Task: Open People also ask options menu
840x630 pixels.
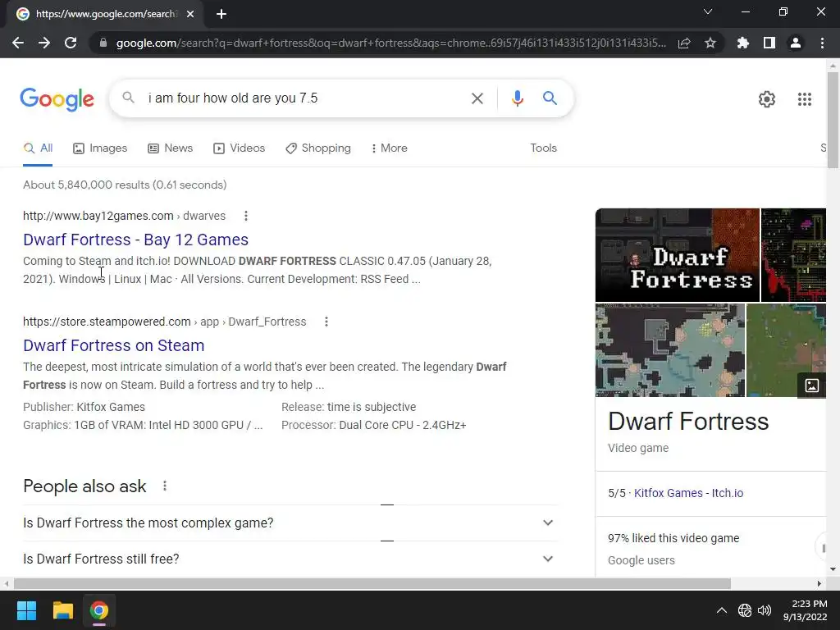Action: (x=164, y=486)
